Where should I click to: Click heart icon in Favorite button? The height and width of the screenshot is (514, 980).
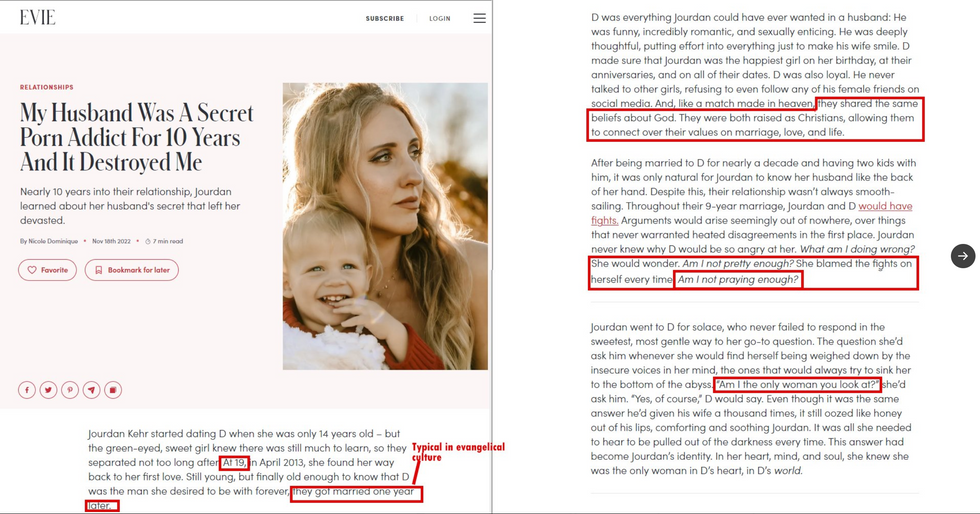(32, 270)
